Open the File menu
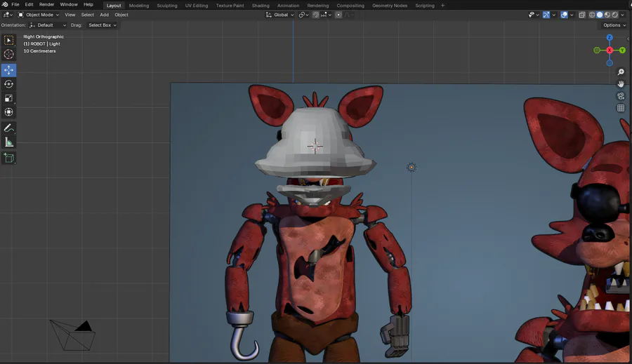 (x=15, y=4)
